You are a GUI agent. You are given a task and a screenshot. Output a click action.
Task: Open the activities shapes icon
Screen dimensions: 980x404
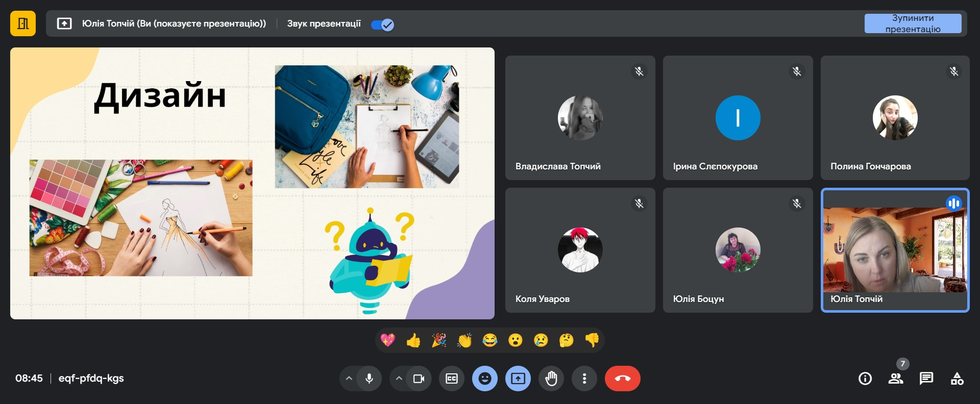click(x=957, y=378)
